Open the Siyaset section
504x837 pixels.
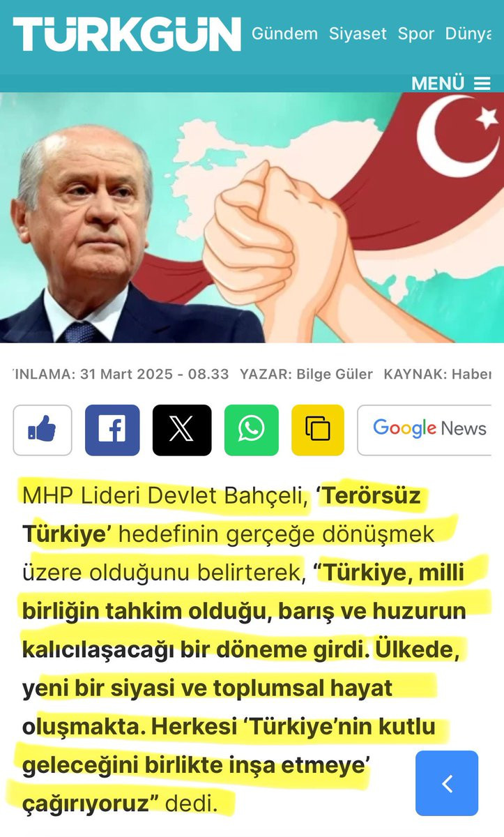coord(358,33)
